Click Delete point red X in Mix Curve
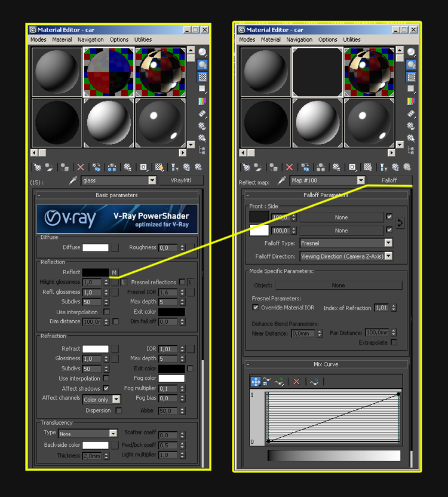 pos(296,382)
